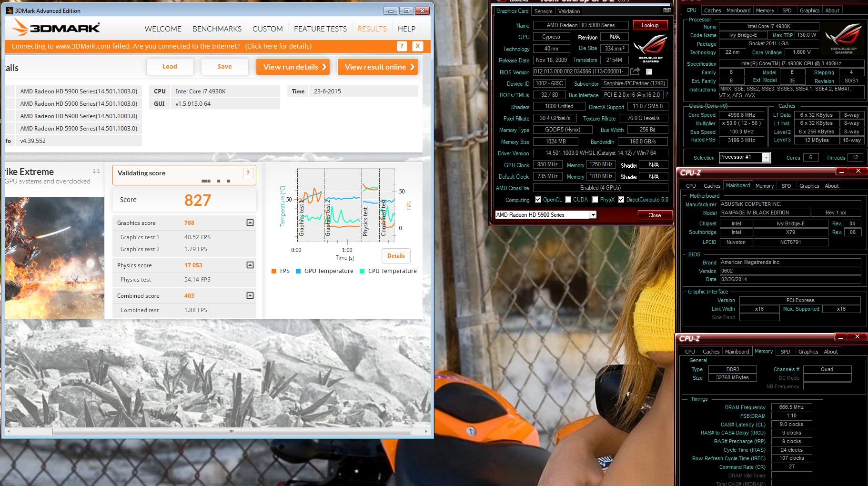This screenshot has height=486, width=868.
Task: Switch to Sensors tab in GPU-Z
Action: [x=543, y=11]
